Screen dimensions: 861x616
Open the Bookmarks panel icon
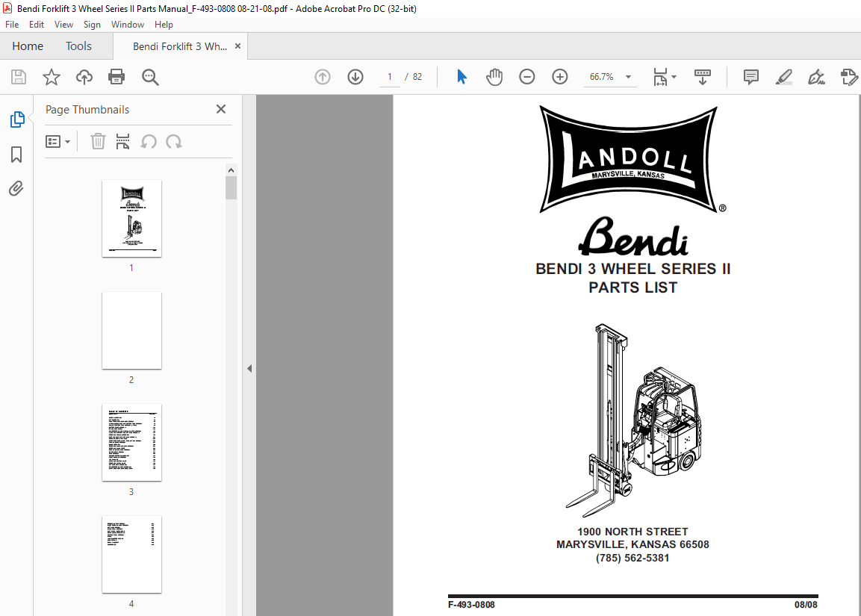pyautogui.click(x=16, y=155)
